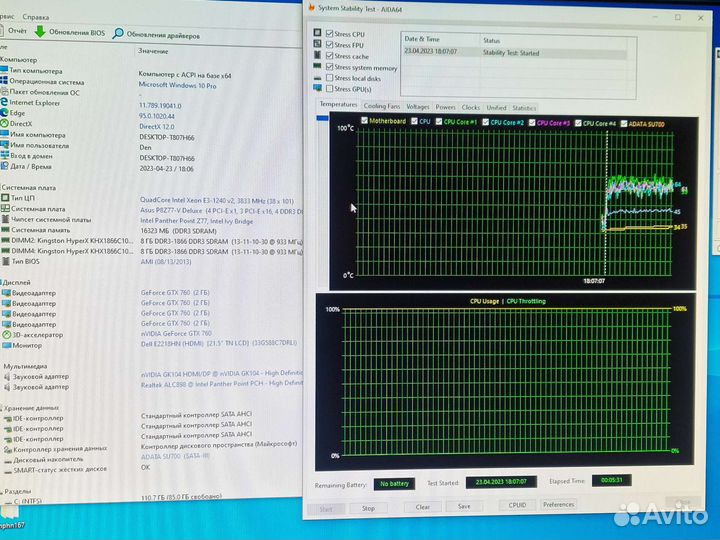Toggle the ADATA SU700 graph checkbox

point(624,124)
